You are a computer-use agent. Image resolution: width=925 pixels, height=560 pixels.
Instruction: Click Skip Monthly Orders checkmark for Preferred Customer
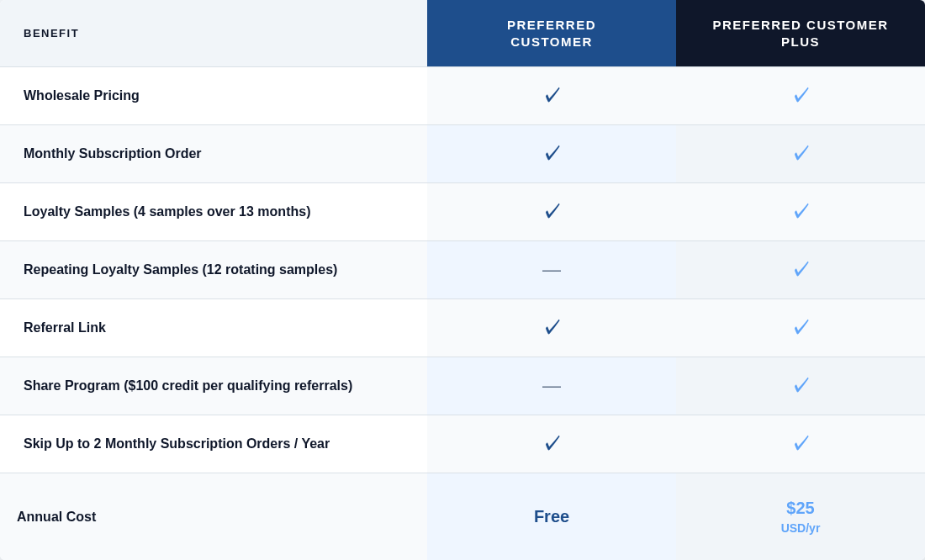pyautogui.click(x=552, y=444)
